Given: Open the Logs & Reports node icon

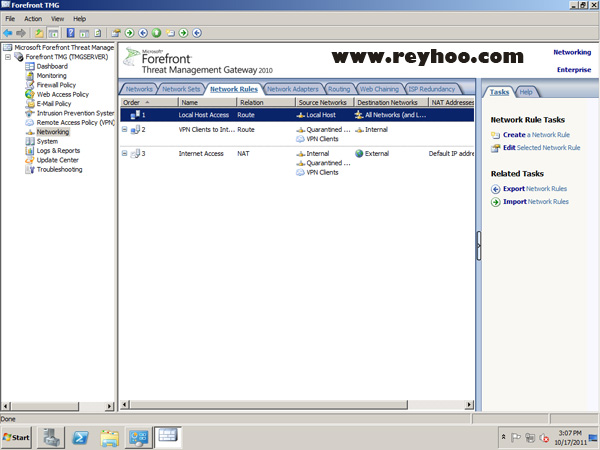Looking at the screenshot, I should pyautogui.click(x=30, y=151).
